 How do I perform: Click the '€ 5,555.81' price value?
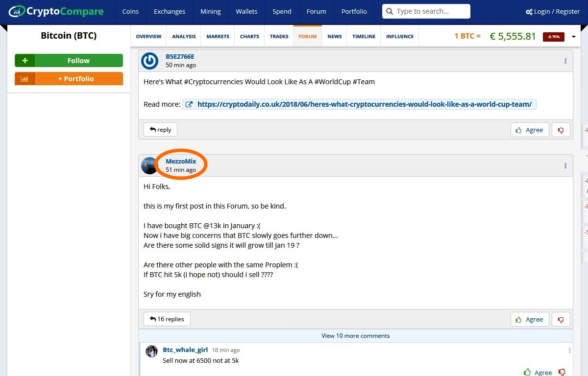coord(513,36)
